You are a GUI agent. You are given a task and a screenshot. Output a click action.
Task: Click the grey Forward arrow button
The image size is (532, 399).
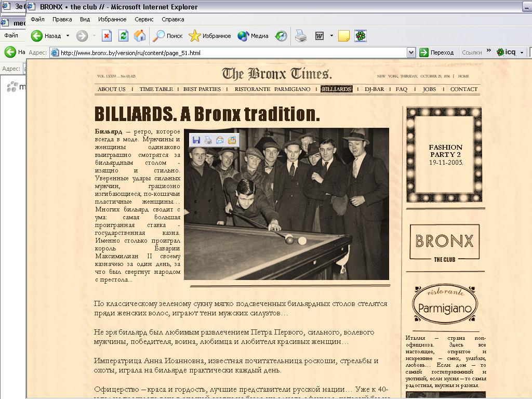tap(82, 36)
